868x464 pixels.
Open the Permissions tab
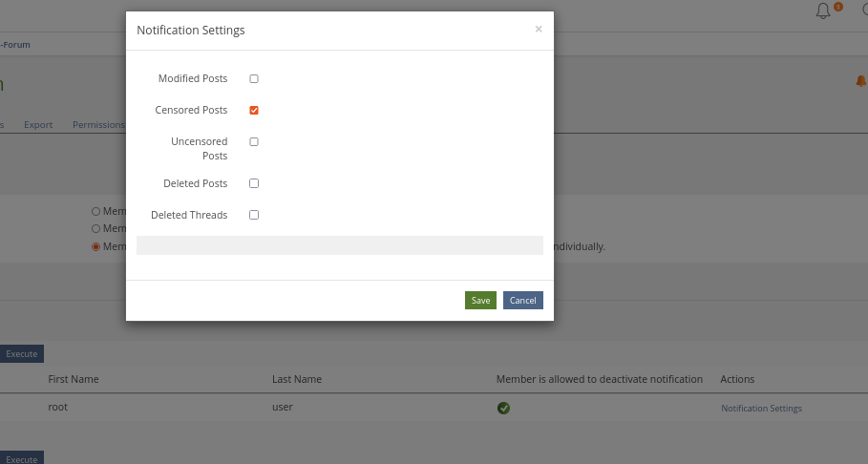point(98,124)
